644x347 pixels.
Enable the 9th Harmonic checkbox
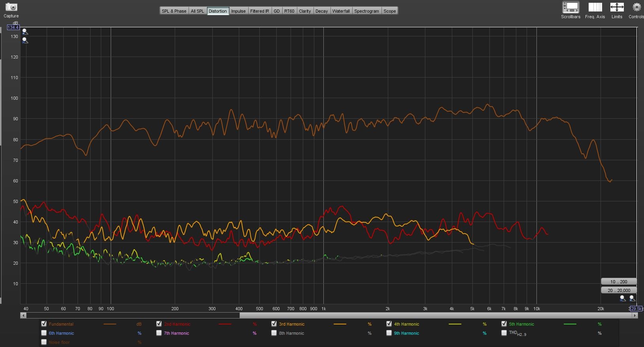point(389,333)
